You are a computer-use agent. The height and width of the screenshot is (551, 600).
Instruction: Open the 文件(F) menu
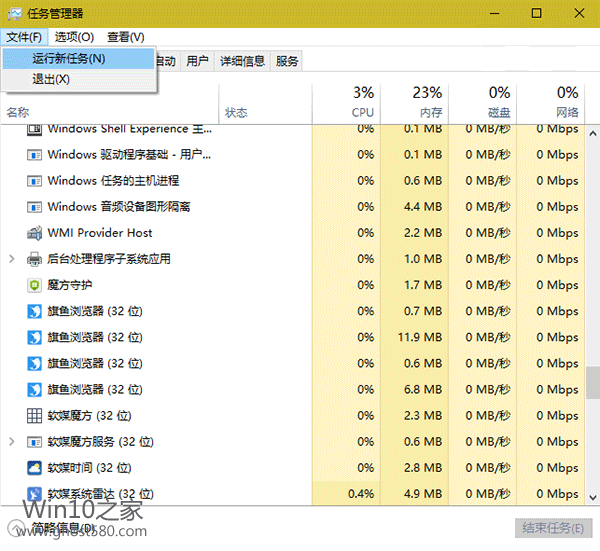click(x=24, y=37)
